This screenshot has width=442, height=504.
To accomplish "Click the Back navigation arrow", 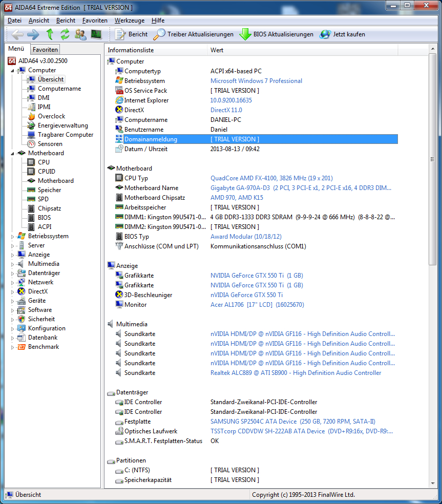I will pyautogui.click(x=17, y=34).
